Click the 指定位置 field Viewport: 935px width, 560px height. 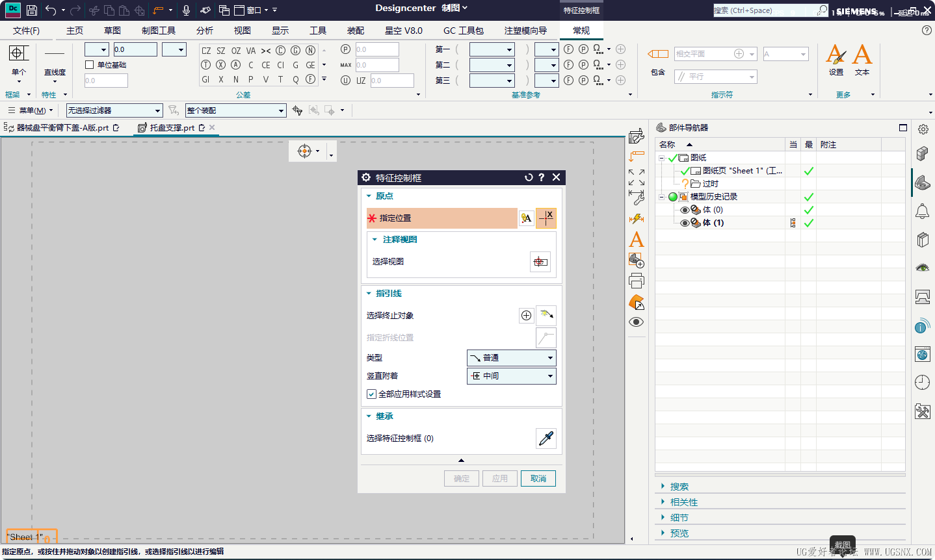[442, 218]
